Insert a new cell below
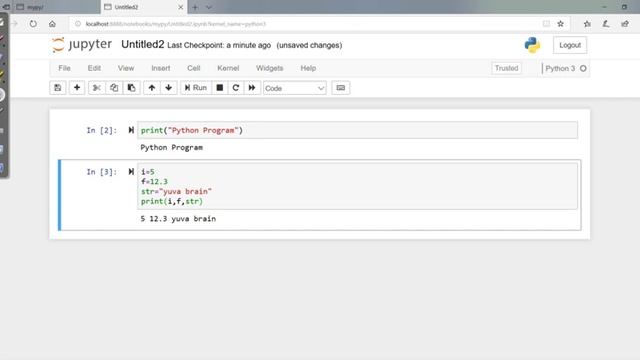The height and width of the screenshot is (360, 640). tap(77, 88)
